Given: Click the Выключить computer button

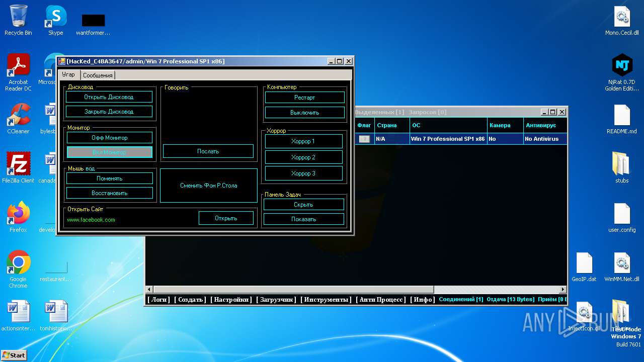Looking at the screenshot, I should pyautogui.click(x=305, y=113).
